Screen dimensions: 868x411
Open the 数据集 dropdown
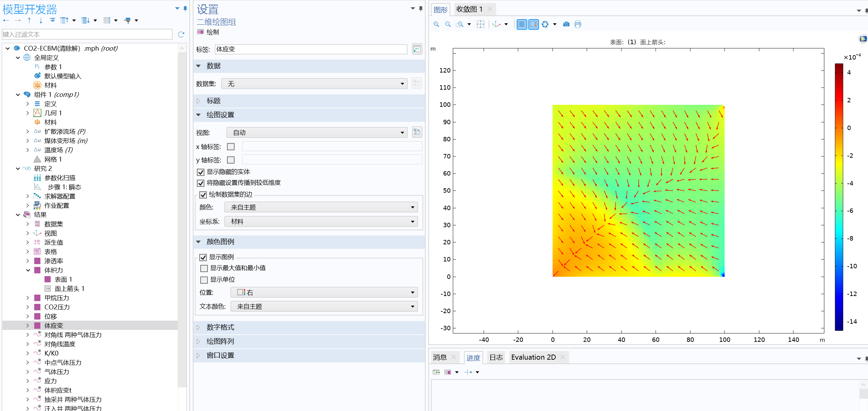point(314,84)
